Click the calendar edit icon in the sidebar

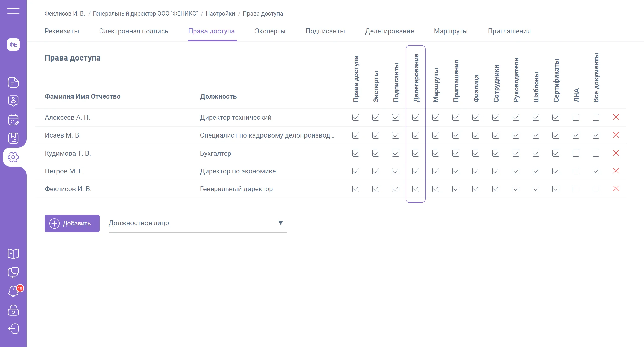coord(13,120)
